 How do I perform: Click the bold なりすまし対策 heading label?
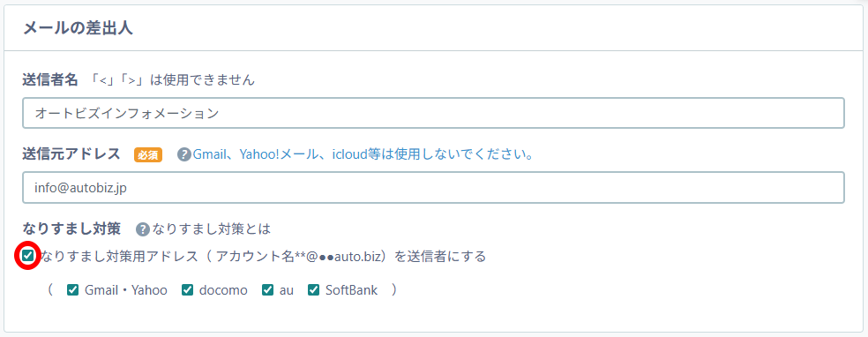click(x=74, y=228)
